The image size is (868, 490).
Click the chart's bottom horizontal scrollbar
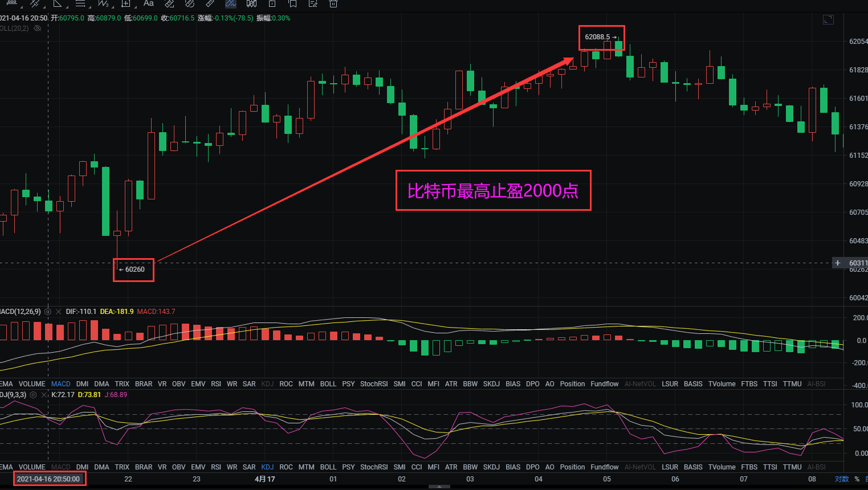[439, 487]
